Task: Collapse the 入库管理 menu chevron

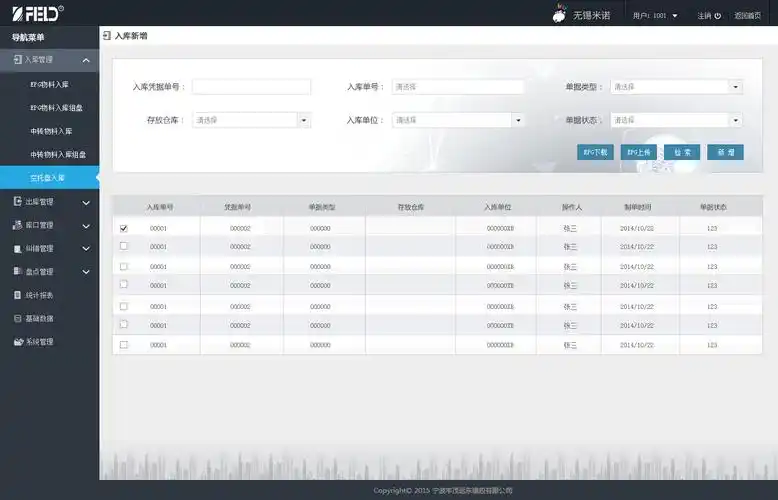Action: click(x=86, y=61)
